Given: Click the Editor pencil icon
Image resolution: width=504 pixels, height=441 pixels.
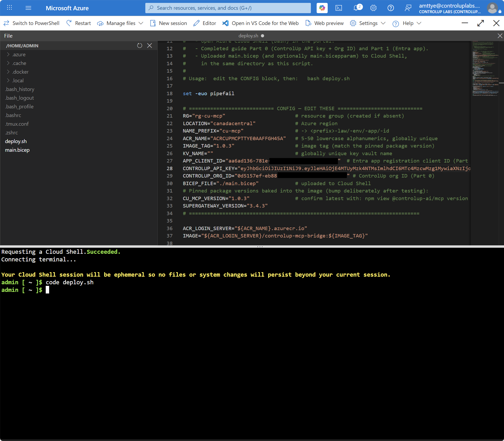Looking at the screenshot, I should (x=196, y=23).
